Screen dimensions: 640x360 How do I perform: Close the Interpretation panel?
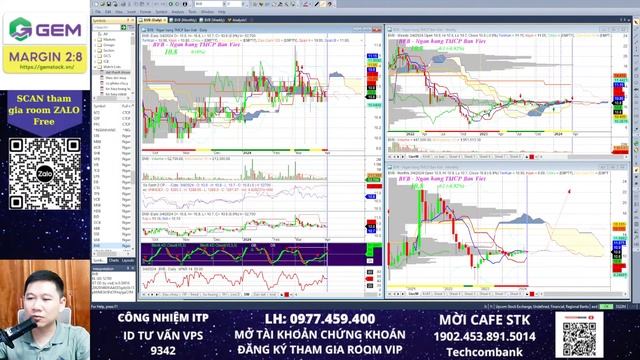(x=132, y=269)
